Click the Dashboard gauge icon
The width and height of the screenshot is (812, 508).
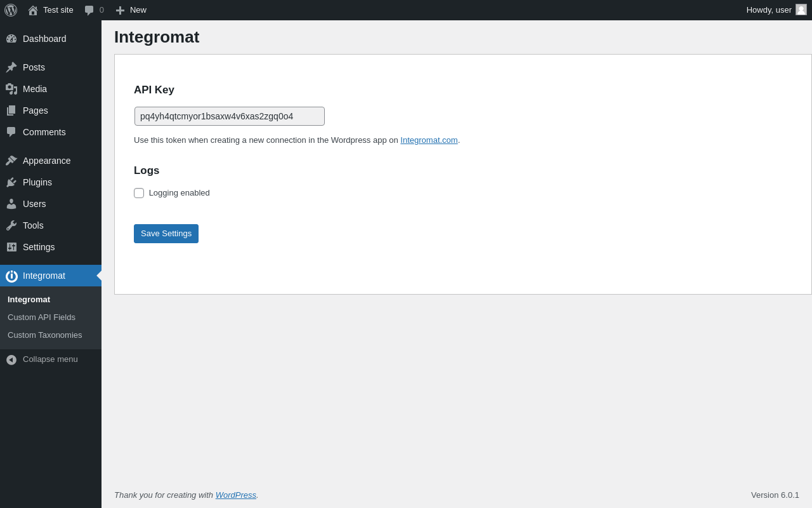11,39
